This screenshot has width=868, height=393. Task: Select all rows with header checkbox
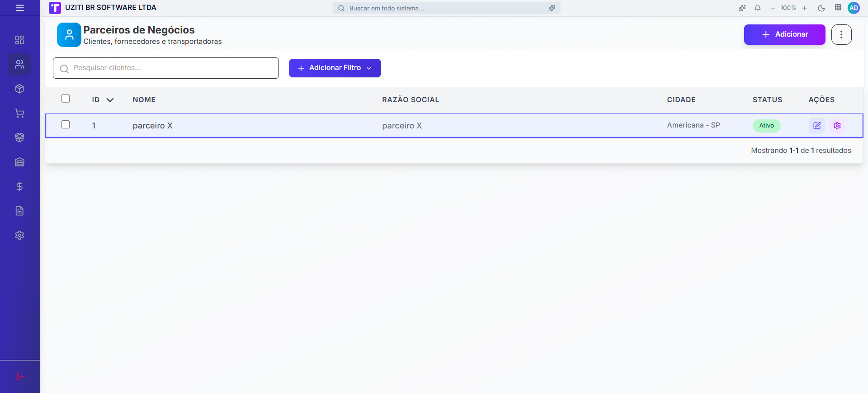pos(66,99)
